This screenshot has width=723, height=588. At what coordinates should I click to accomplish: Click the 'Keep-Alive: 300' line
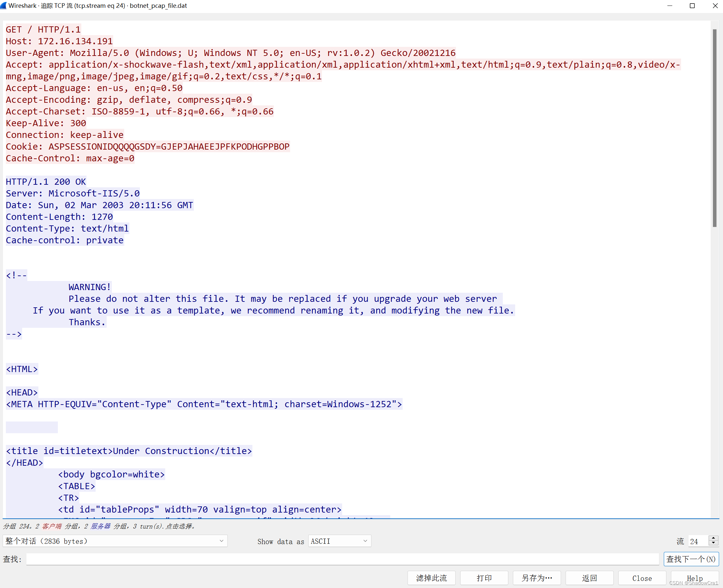coord(46,123)
